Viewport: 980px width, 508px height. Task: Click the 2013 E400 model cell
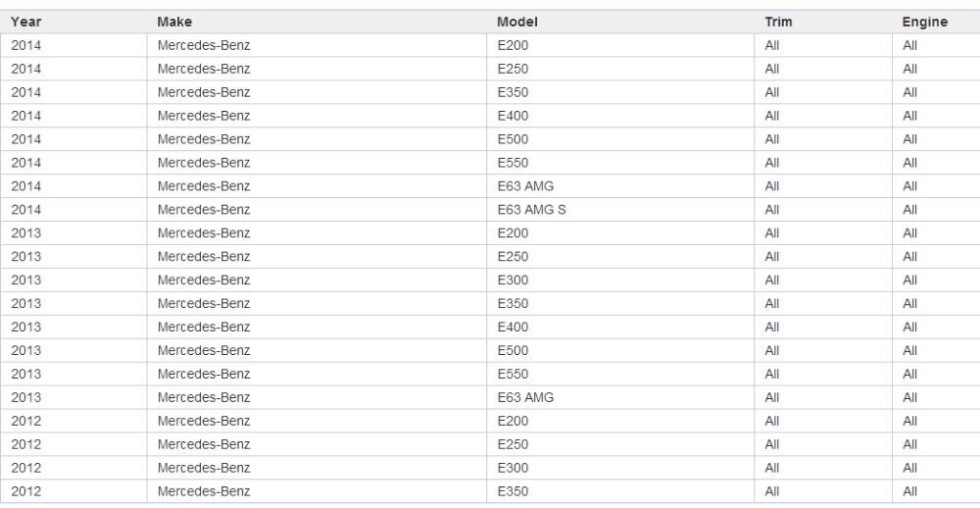[x=513, y=328]
